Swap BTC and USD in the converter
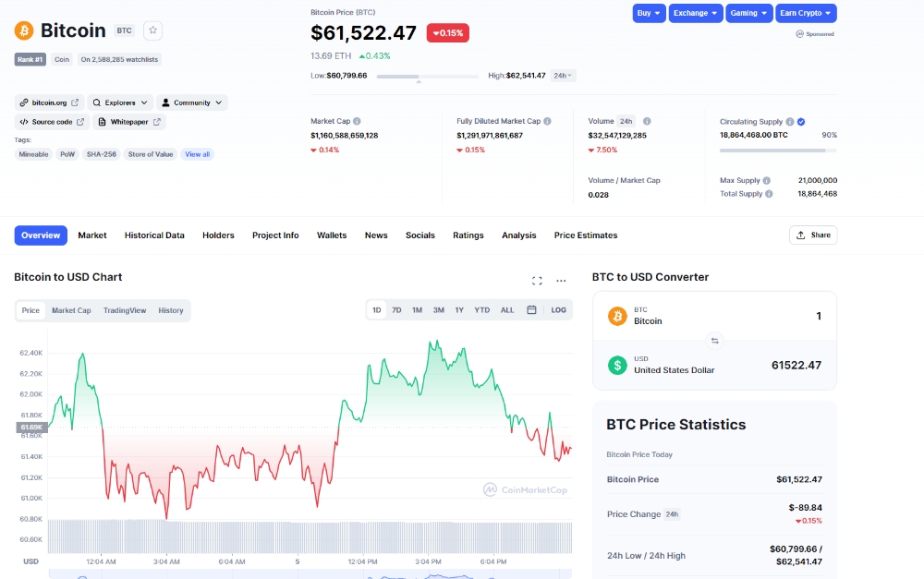The height and width of the screenshot is (579, 924). pos(715,341)
